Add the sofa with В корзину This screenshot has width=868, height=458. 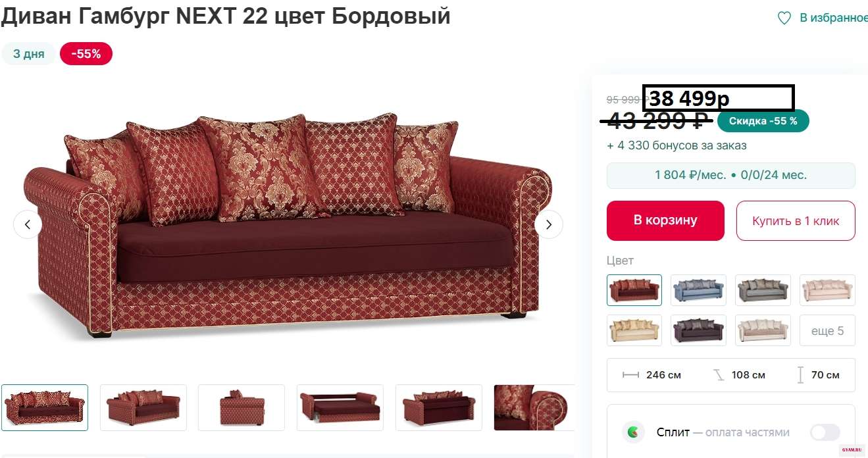[x=665, y=220]
